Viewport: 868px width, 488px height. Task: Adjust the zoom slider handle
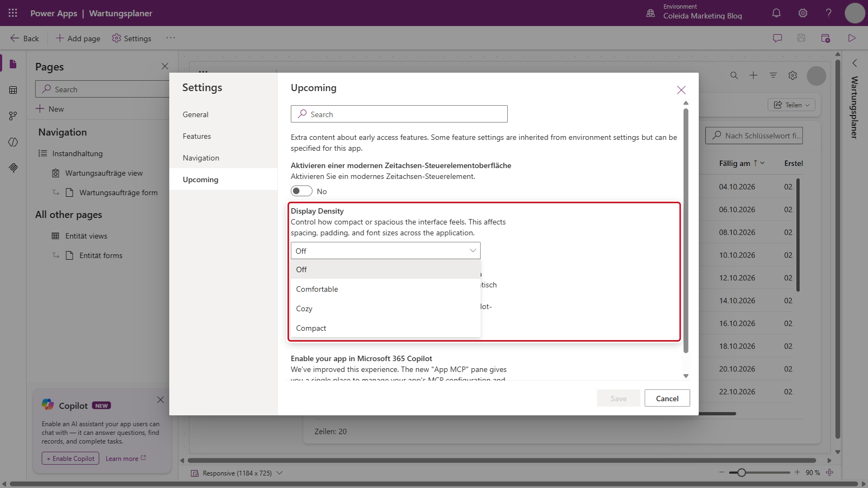(742, 472)
